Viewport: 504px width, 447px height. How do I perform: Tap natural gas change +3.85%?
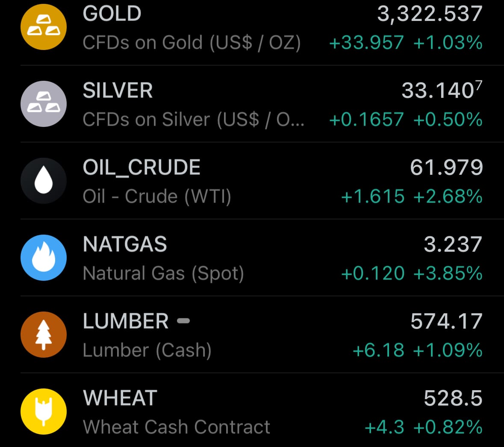click(448, 273)
